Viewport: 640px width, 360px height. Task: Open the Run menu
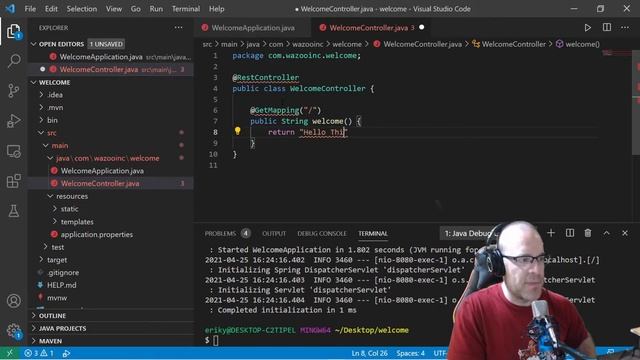[x=156, y=9]
